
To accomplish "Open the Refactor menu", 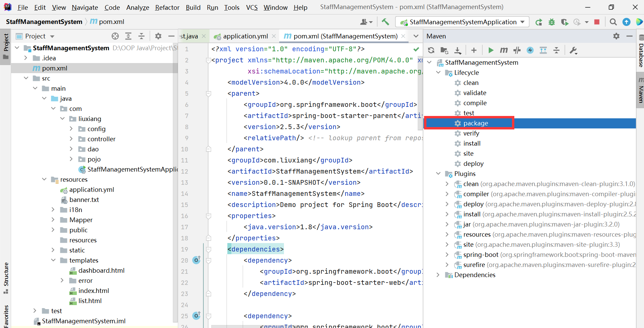I will (x=167, y=7).
